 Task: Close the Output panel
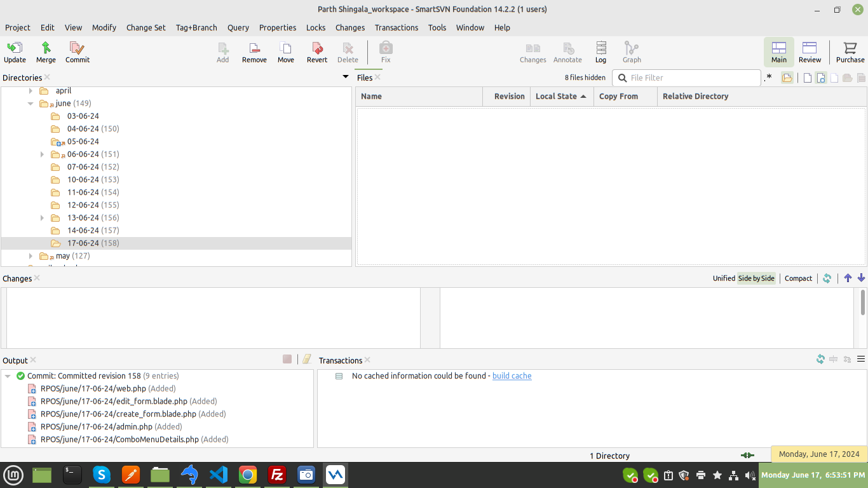click(33, 360)
